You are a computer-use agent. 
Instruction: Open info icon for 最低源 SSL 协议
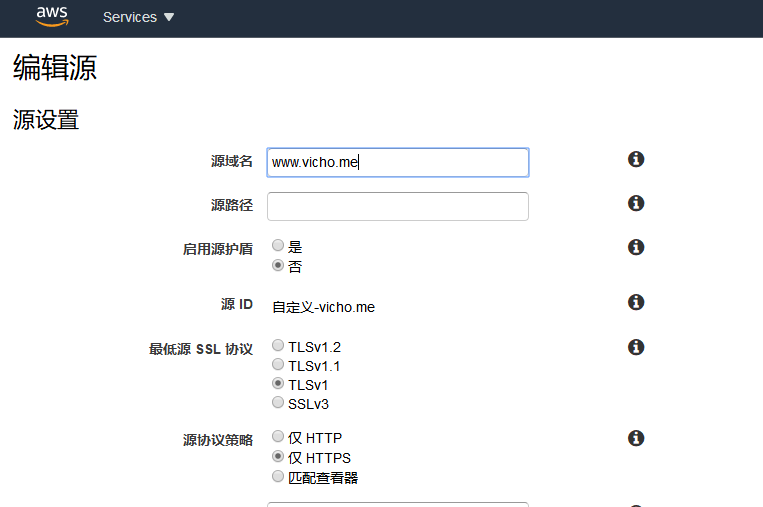(x=635, y=348)
